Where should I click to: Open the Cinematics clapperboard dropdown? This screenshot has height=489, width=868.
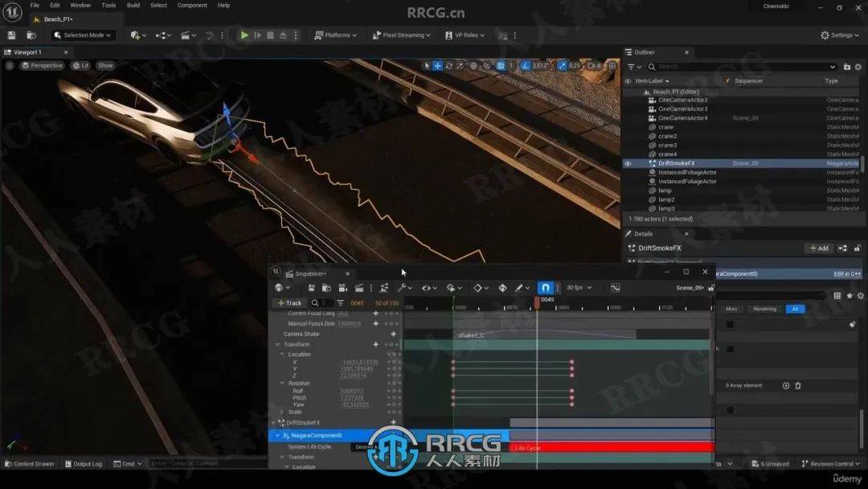click(188, 35)
